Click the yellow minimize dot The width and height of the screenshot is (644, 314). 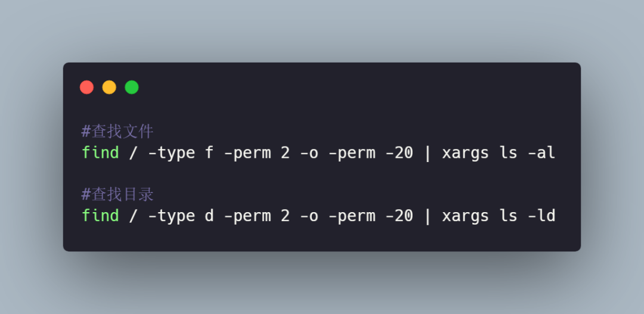tap(109, 88)
